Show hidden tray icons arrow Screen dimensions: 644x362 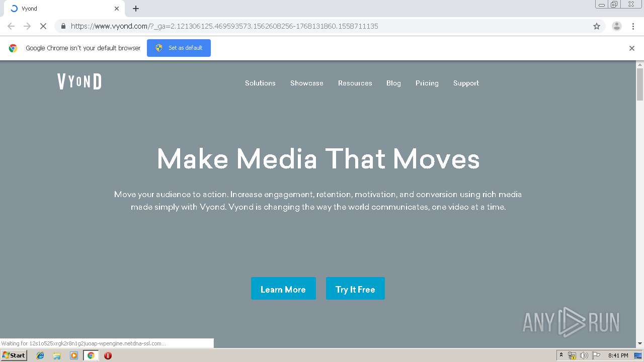(561, 355)
